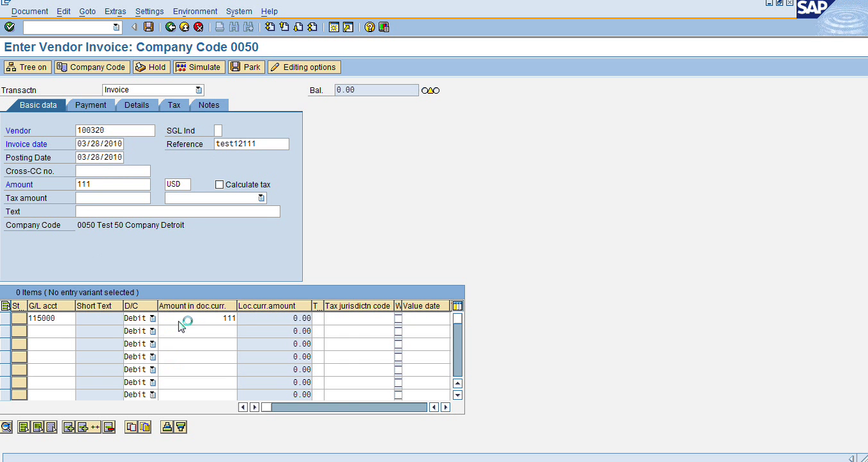868x462 pixels.
Task: Click the Insert multiple rows '++' icon
Action: [x=89, y=427]
